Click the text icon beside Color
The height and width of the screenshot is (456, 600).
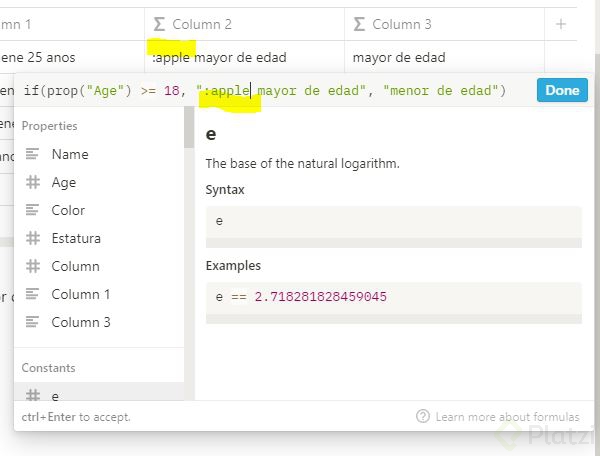coord(33,210)
